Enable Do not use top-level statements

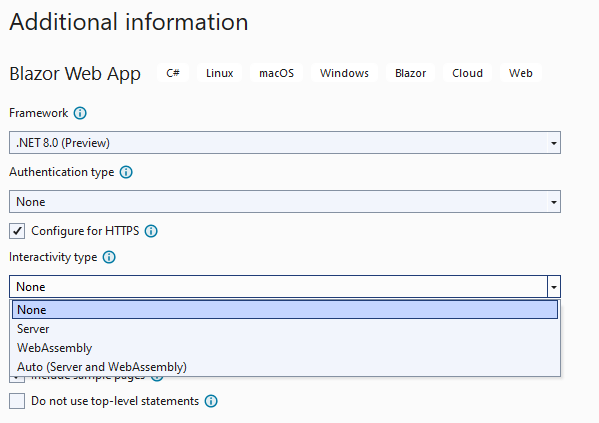click(17, 401)
